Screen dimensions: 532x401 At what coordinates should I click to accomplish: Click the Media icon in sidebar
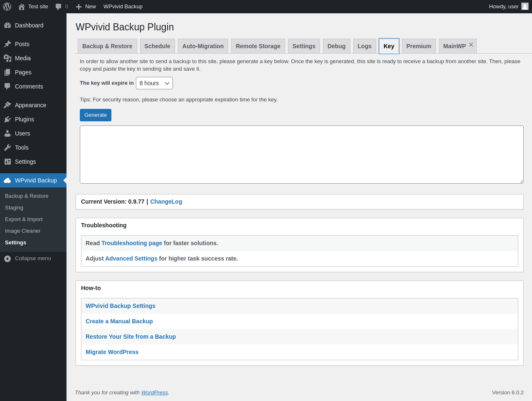tap(7, 58)
